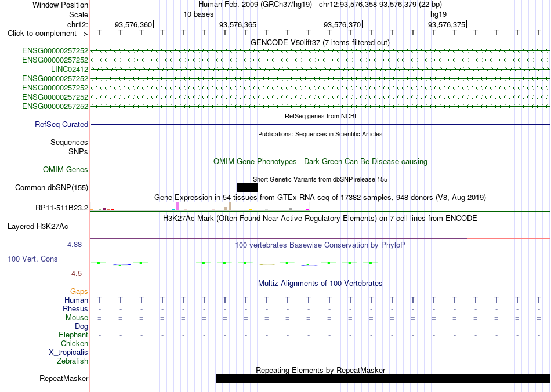The height and width of the screenshot is (392, 551).
Task: Click the X_tropicalis alignment row label
Action: coord(68,353)
